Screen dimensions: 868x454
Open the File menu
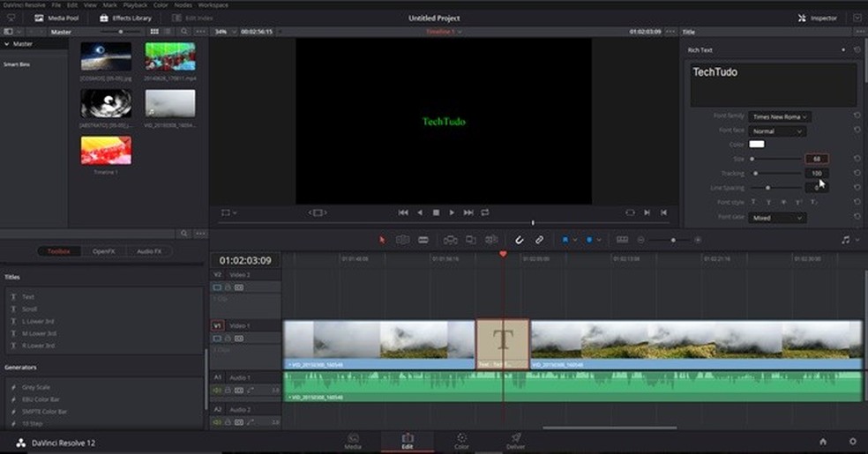[x=56, y=4]
